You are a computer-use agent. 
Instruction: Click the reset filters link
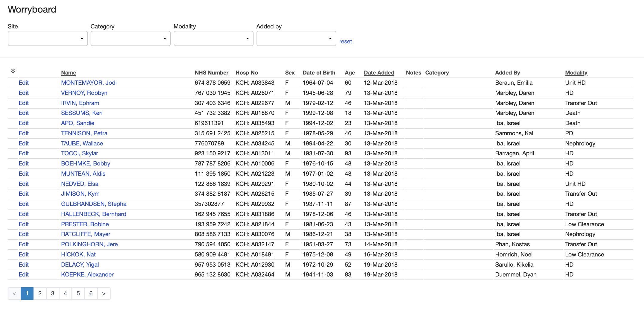[x=346, y=42]
